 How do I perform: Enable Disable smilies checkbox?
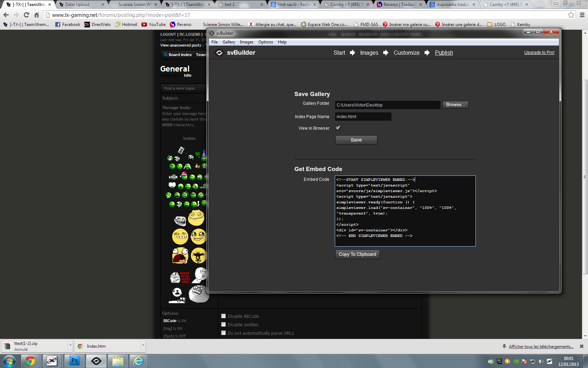[x=223, y=325]
